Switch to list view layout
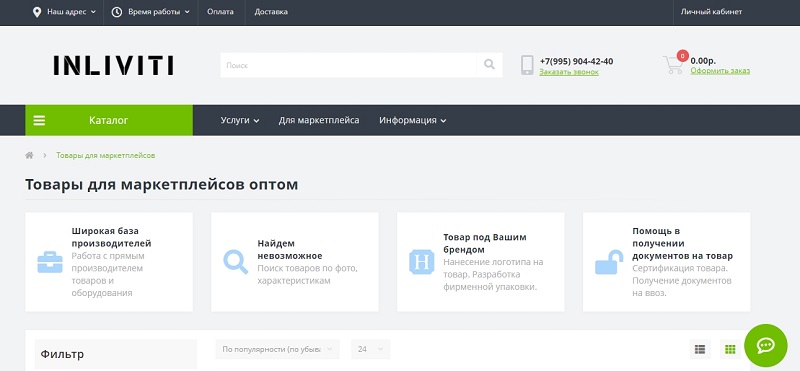This screenshot has height=371, width=800. (700, 350)
